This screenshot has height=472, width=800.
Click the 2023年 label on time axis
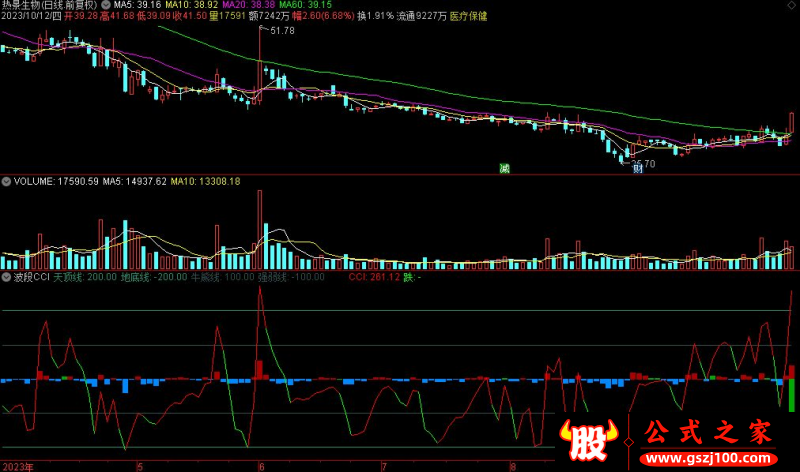point(16,466)
